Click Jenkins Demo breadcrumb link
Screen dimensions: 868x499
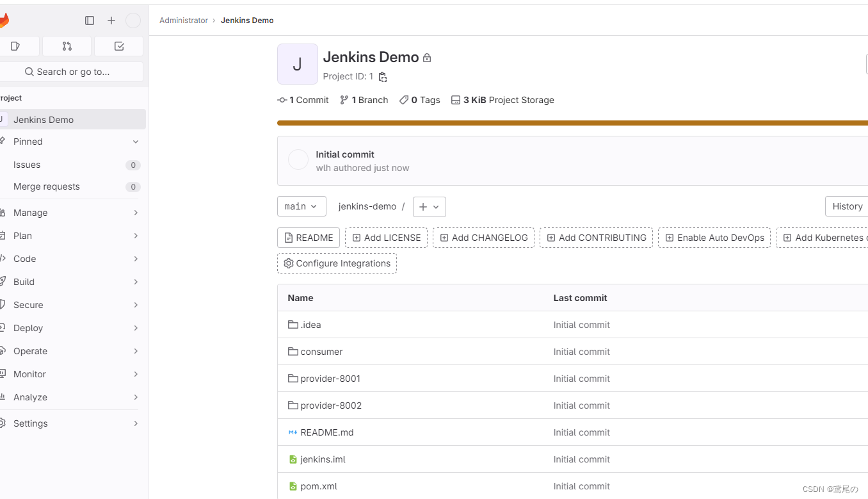(x=247, y=20)
